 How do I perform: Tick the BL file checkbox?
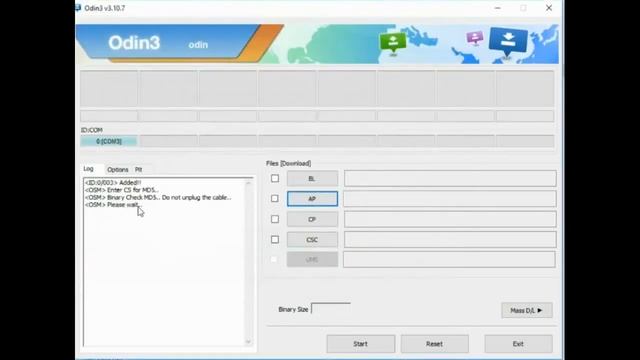point(275,178)
